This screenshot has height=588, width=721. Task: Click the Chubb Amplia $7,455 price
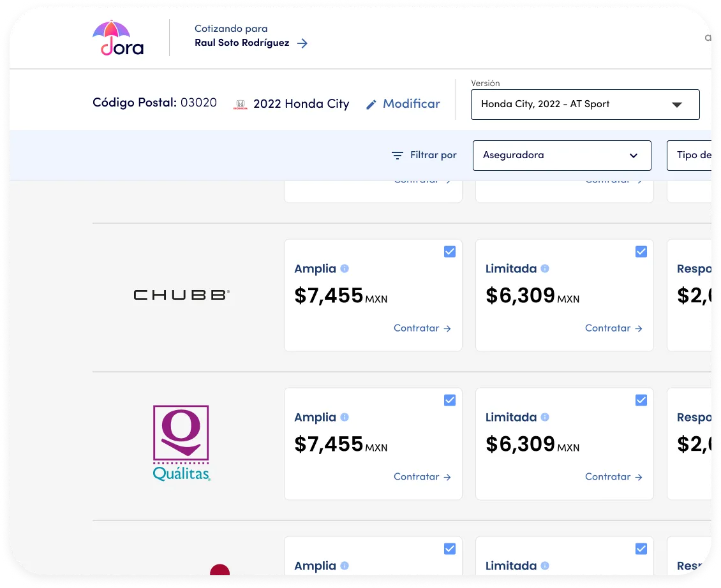pyautogui.click(x=341, y=296)
